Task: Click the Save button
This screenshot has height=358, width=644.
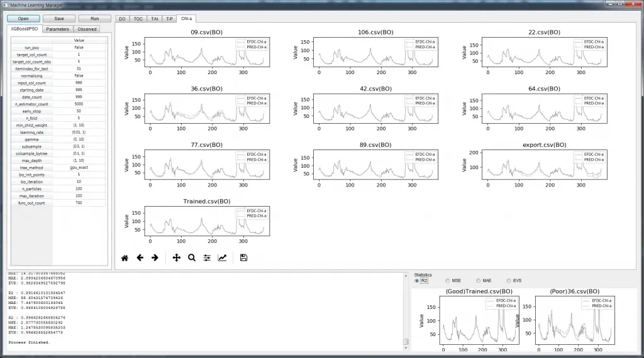Action: (59, 18)
